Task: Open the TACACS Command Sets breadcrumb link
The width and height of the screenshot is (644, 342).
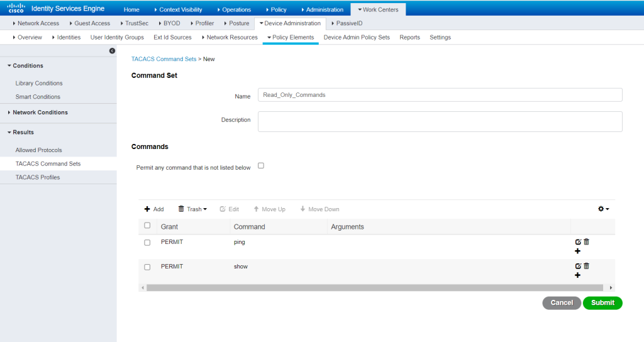Action: click(x=164, y=59)
